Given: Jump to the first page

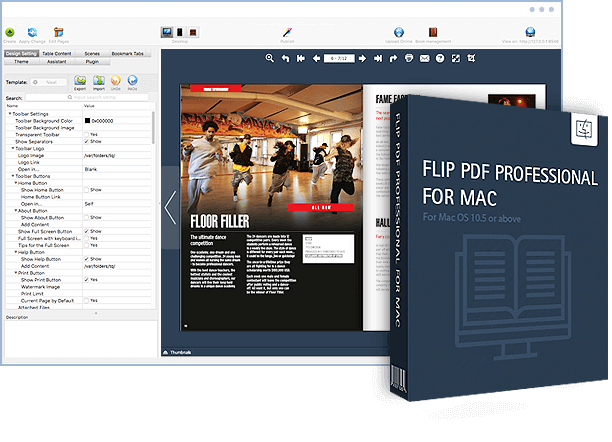Looking at the screenshot, I should pyautogui.click(x=301, y=59).
